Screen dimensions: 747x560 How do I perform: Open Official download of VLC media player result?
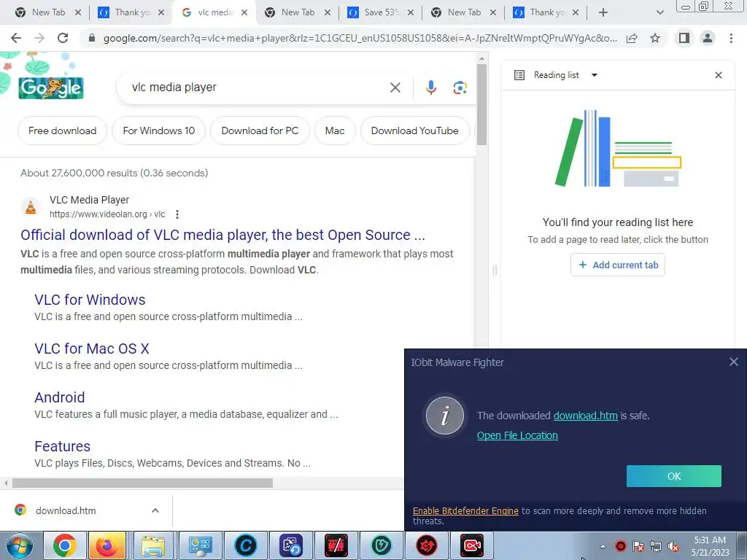pos(222,235)
